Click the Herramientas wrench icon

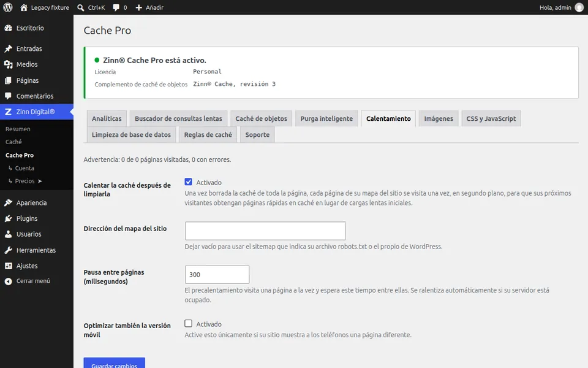tap(8, 250)
